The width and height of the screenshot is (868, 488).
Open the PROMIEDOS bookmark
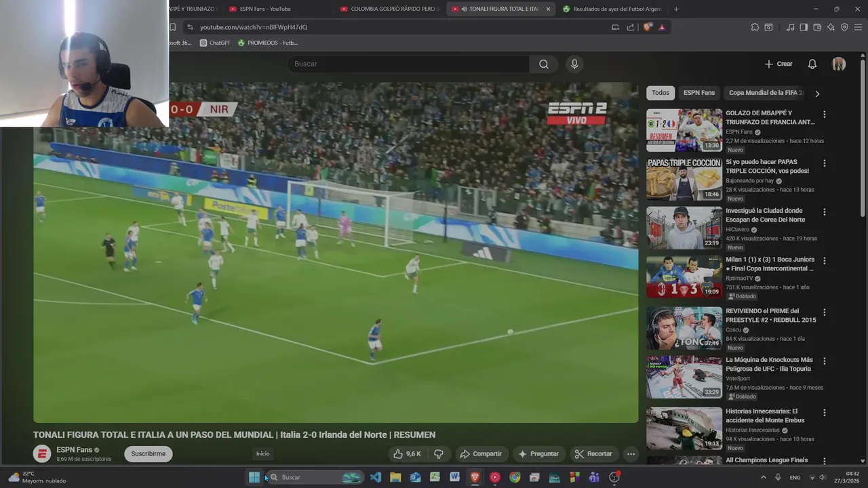[267, 43]
